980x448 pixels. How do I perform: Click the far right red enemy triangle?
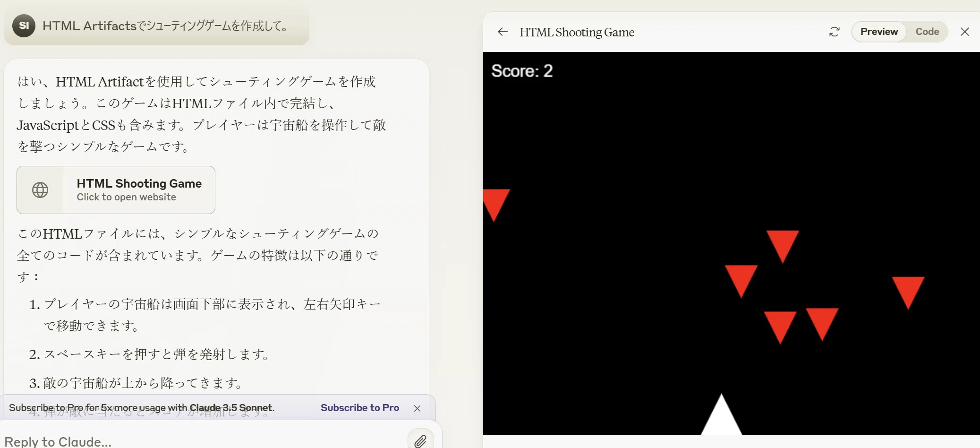pyautogui.click(x=908, y=293)
